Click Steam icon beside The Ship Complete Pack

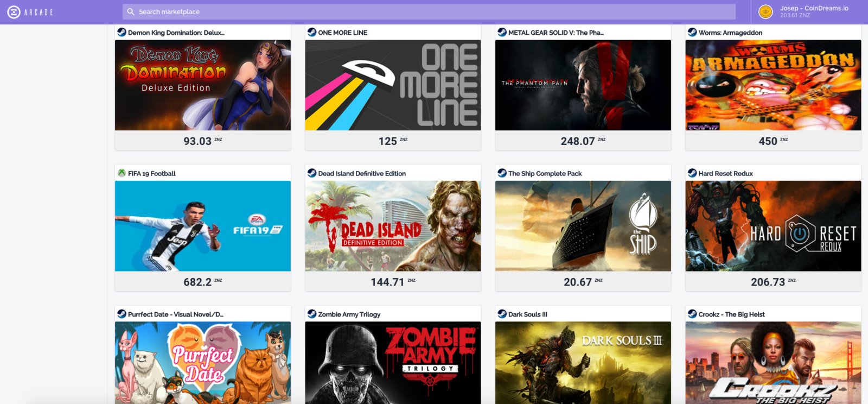(502, 173)
